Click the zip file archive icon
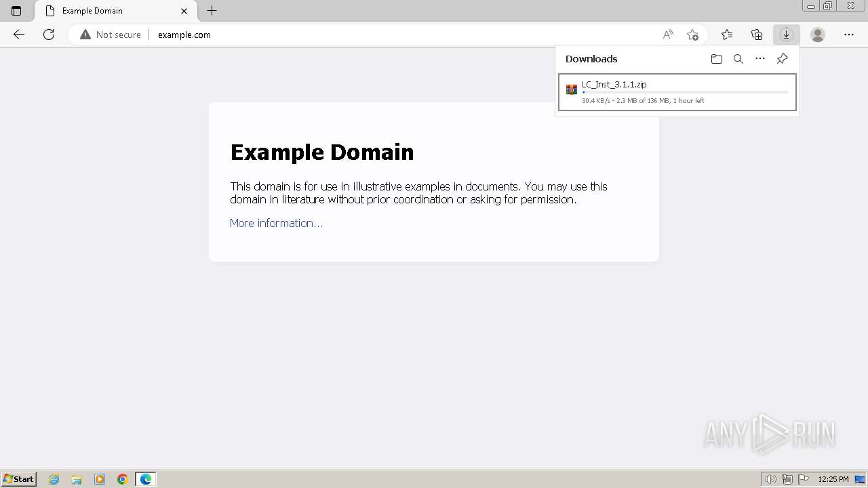The width and height of the screenshot is (868, 488). point(572,89)
